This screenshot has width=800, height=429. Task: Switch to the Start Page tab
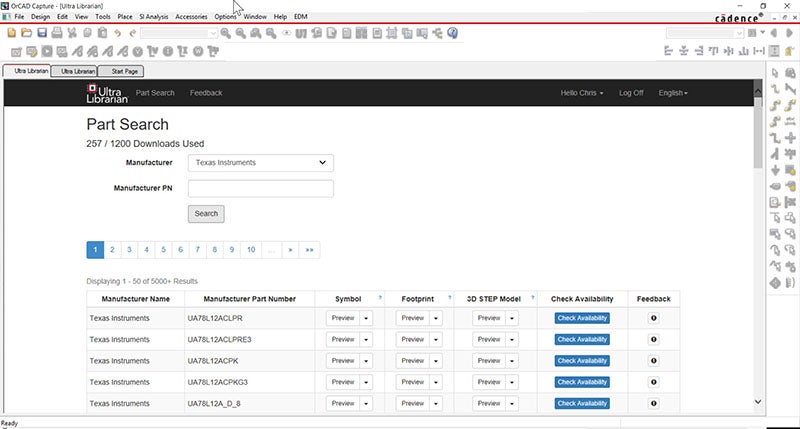[121, 71]
